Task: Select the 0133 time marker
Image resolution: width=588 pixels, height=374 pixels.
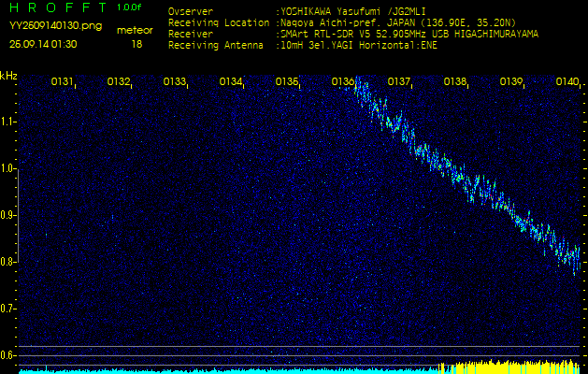Action: [175, 82]
